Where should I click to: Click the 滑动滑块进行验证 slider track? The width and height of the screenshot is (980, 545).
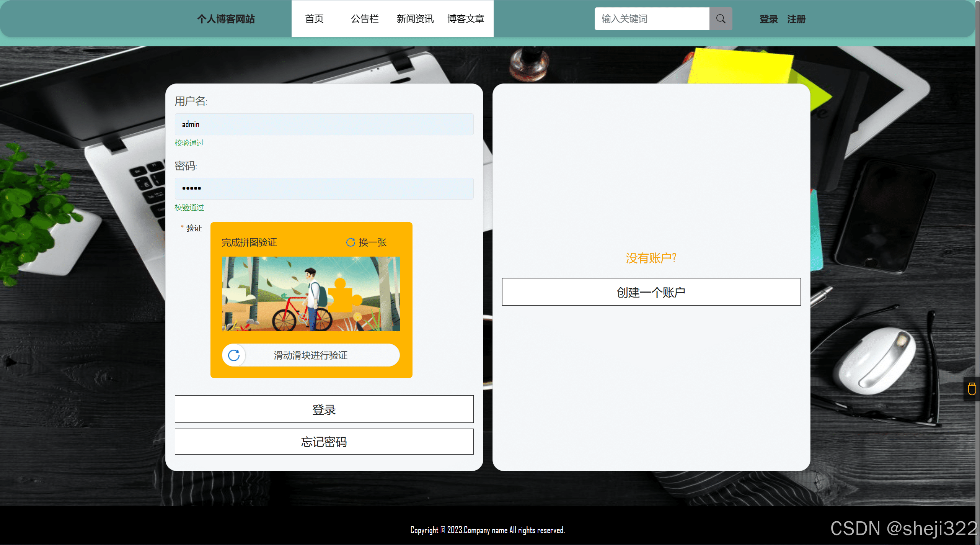click(x=311, y=355)
